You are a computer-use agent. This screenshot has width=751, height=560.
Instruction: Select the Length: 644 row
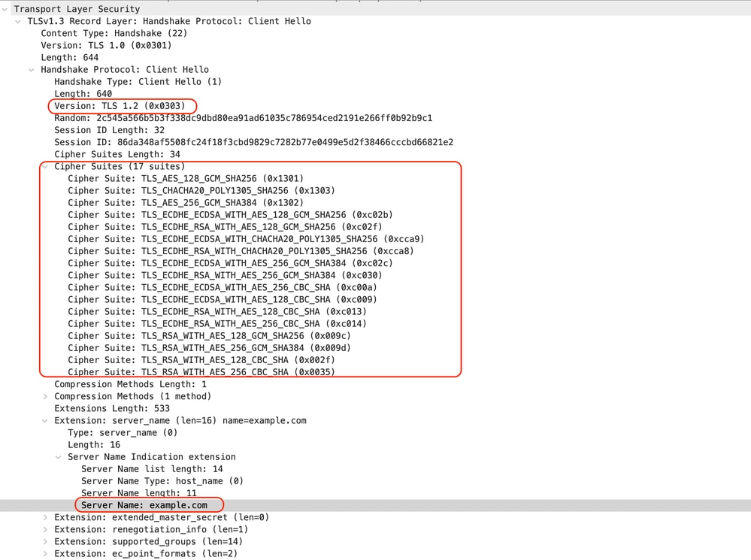click(x=69, y=57)
